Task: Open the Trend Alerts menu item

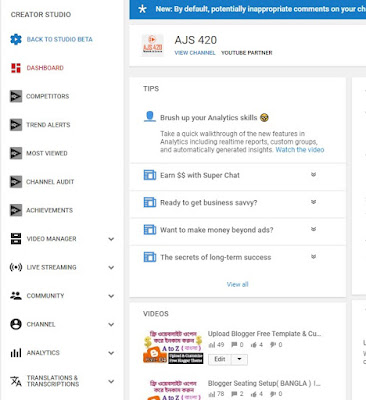Action: pos(48,125)
